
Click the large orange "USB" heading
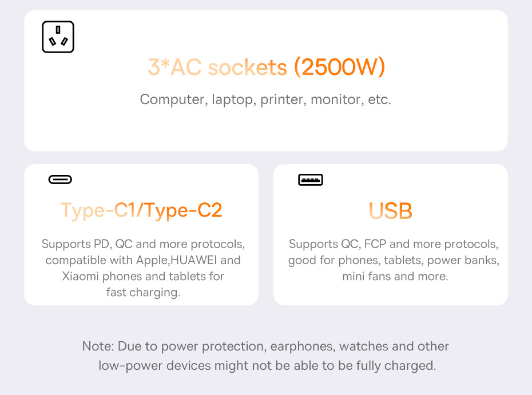(x=391, y=211)
